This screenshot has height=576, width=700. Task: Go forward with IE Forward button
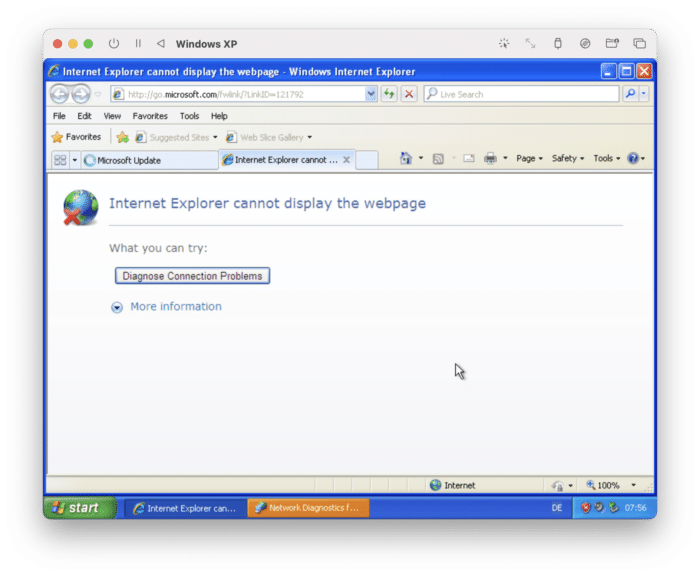coord(81,94)
